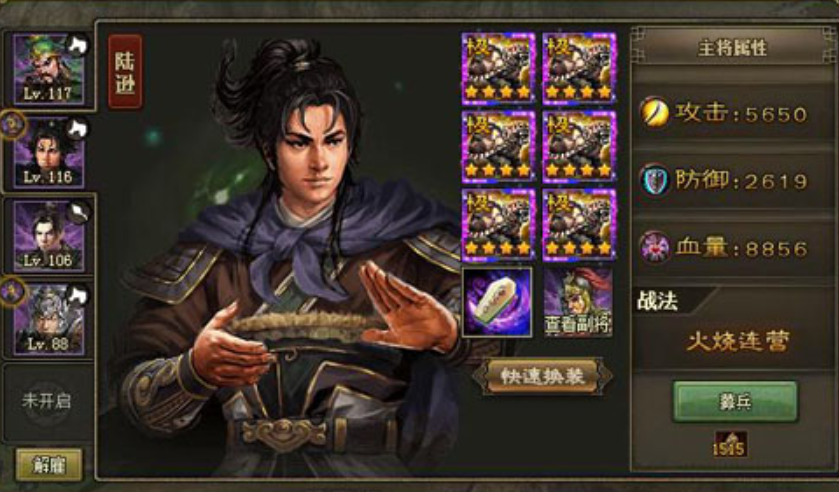Click the green 募兵 recruit button

735,402
